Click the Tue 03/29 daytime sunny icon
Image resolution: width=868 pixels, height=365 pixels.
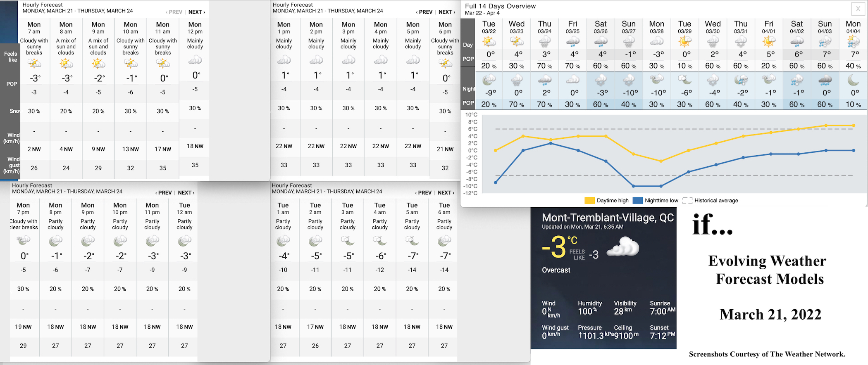pyautogui.click(x=685, y=42)
